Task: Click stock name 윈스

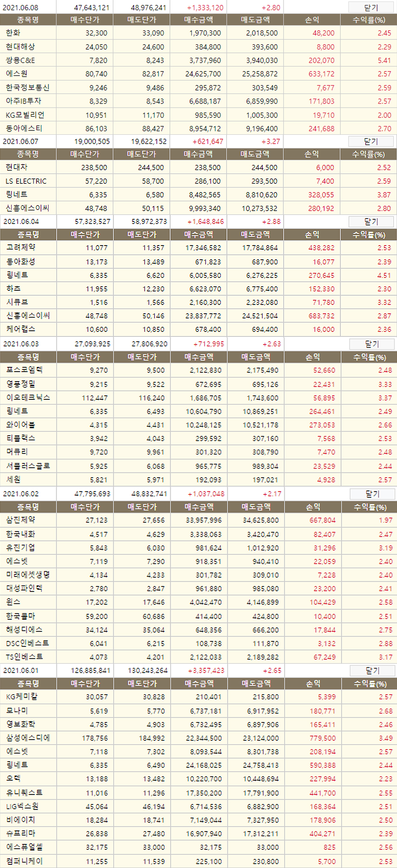Action: tap(14, 602)
